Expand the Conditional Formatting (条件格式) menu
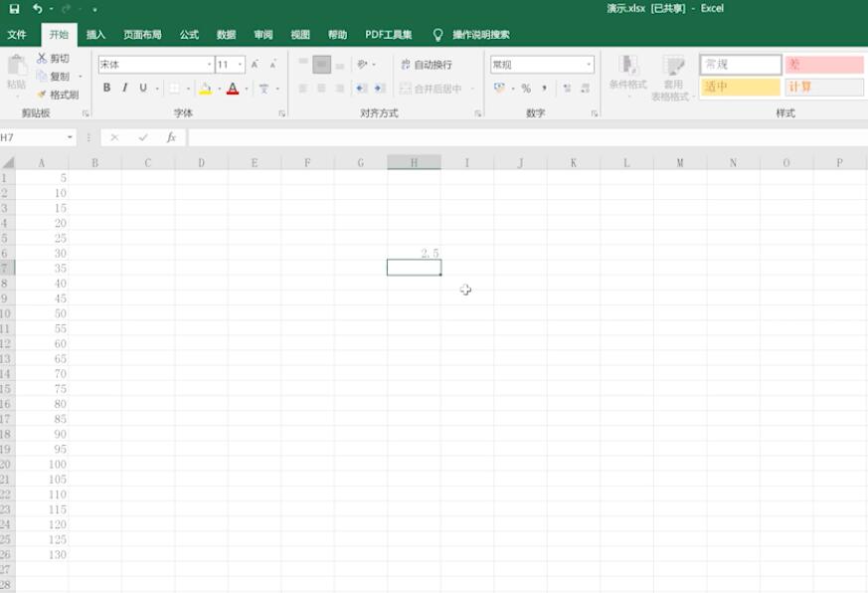Screen dimensions: 868x593 [x=627, y=76]
